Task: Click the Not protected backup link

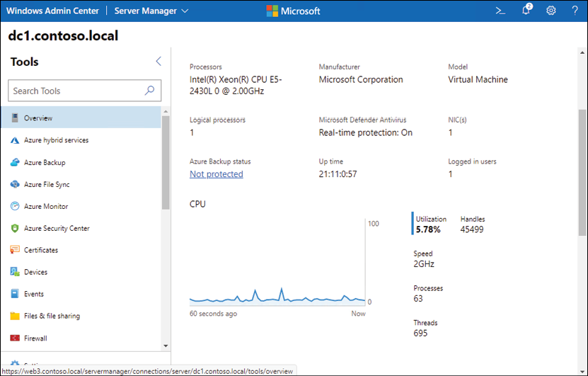Action: 217,174
